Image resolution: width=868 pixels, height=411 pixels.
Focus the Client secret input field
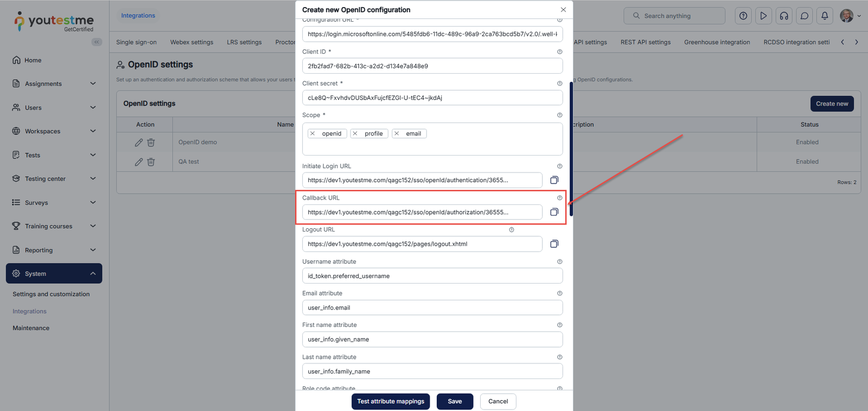coord(432,98)
